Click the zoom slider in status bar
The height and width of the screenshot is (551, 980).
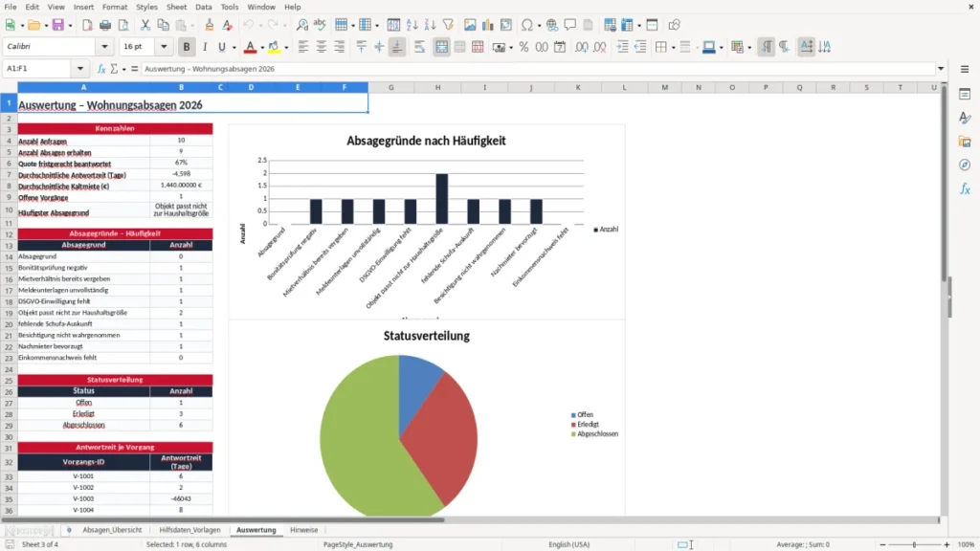tap(914, 544)
